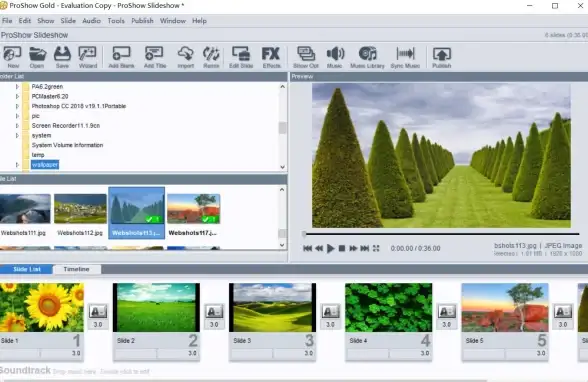Select the Slide 4 clover thumbnail
Viewport: 588px width, 382px height.
pyautogui.click(x=388, y=307)
